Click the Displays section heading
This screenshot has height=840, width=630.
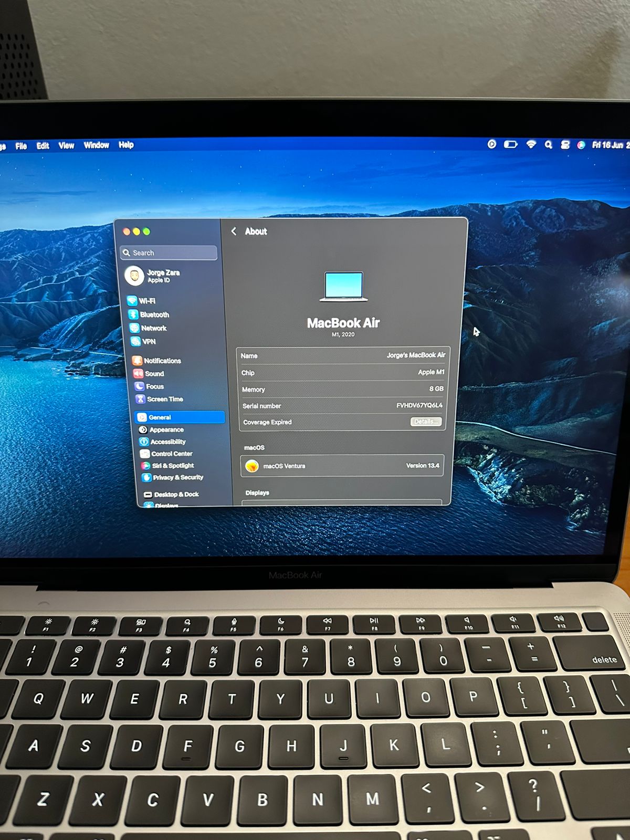pos(257,492)
